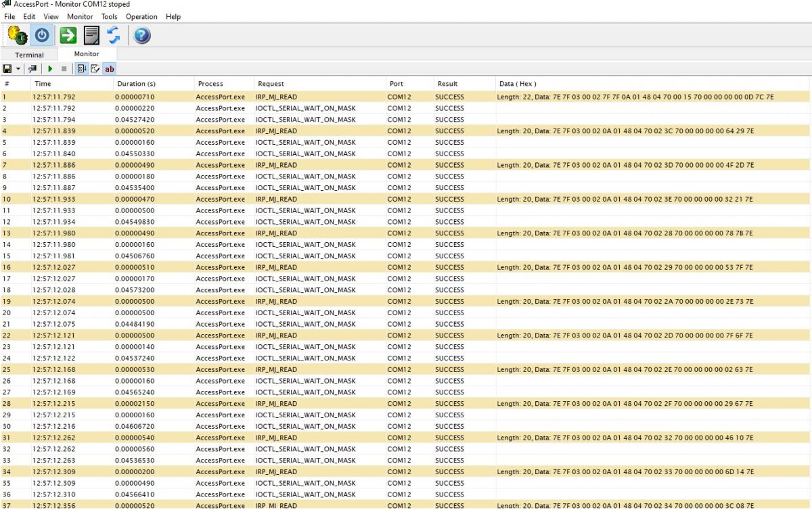The height and width of the screenshot is (510, 812).
Task: Select time 12:57:11.794 in row 3
Action: [54, 120]
